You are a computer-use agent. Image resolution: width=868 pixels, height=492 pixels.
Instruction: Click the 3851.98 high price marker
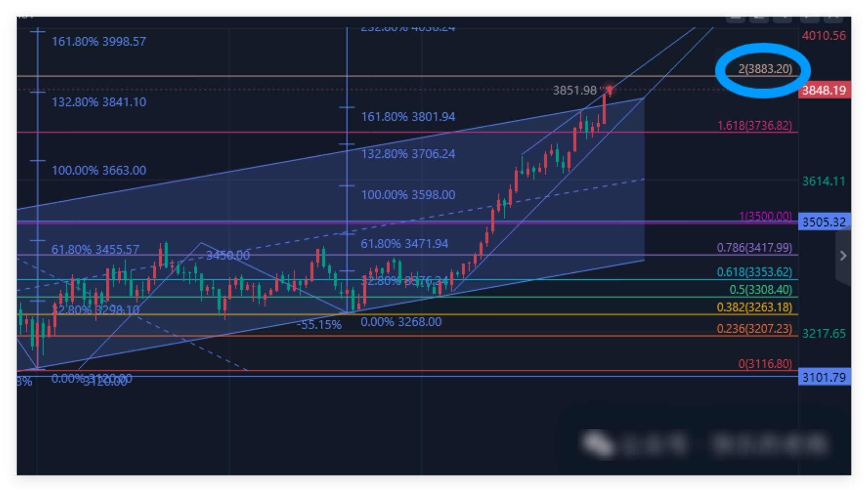pos(575,91)
